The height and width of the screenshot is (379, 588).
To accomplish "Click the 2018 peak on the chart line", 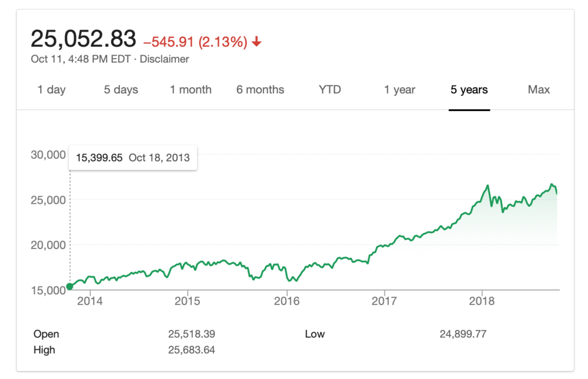I will pos(488,185).
